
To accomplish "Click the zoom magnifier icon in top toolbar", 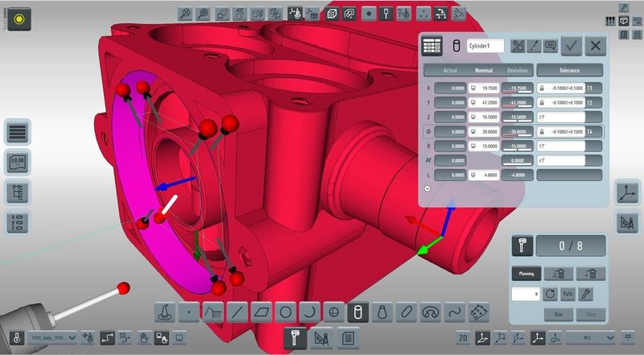I will point(203,14).
